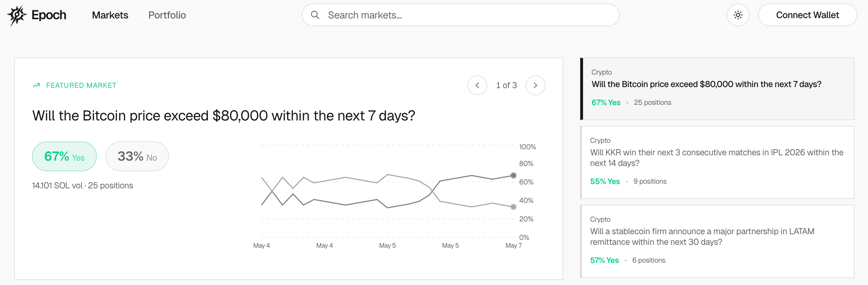Image resolution: width=868 pixels, height=285 pixels.
Task: Open the KKR IPL 2026 market card
Action: pyautogui.click(x=717, y=162)
